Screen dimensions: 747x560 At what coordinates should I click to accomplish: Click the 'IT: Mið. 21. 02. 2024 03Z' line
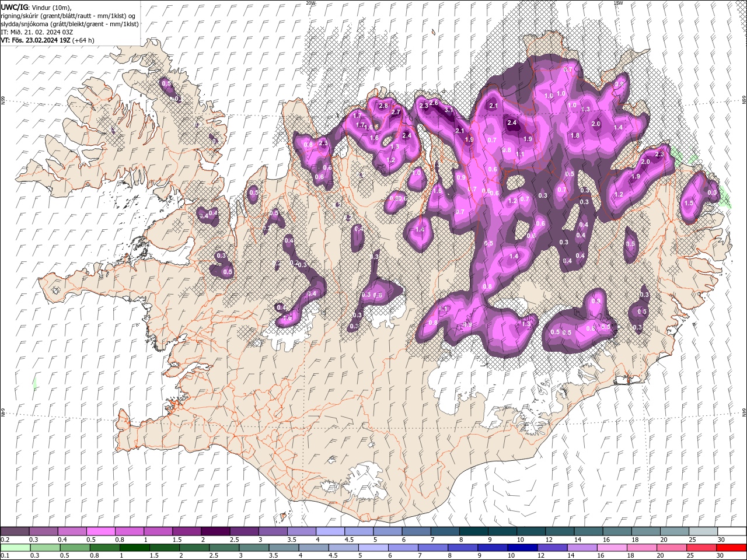(x=37, y=32)
